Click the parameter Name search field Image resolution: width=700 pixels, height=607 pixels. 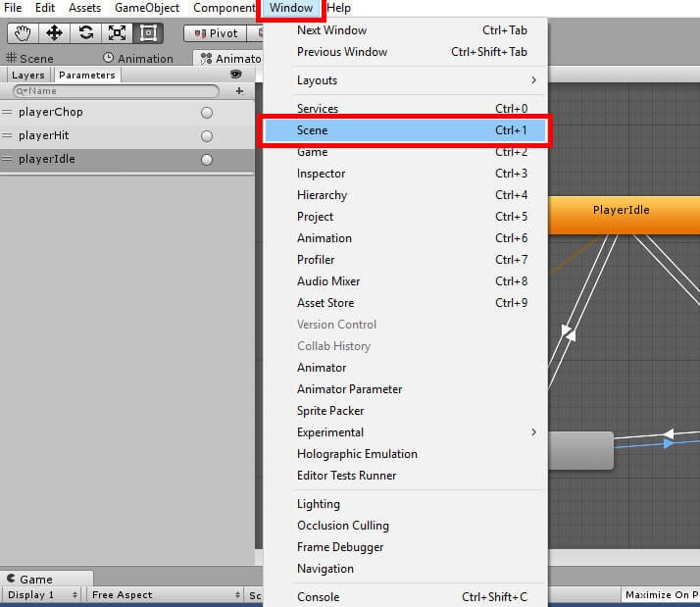point(116,91)
